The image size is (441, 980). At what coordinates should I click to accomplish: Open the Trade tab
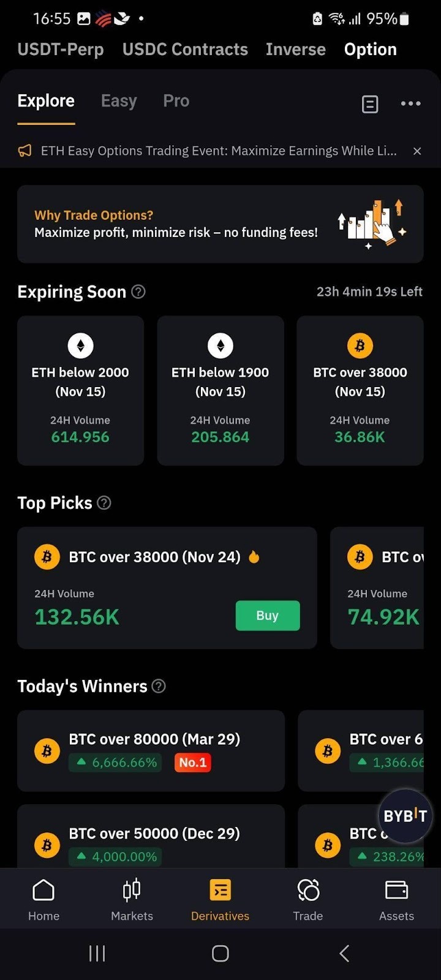tap(307, 899)
